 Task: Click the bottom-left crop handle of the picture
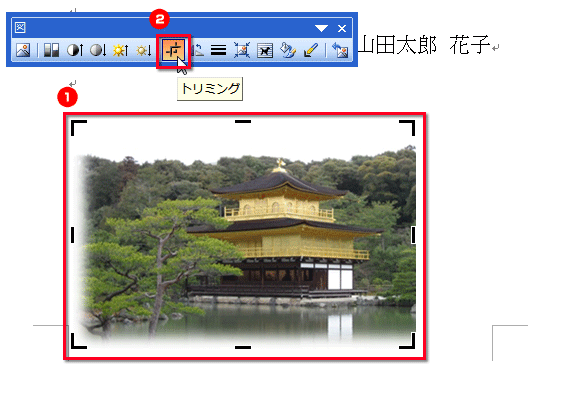[x=78, y=341]
